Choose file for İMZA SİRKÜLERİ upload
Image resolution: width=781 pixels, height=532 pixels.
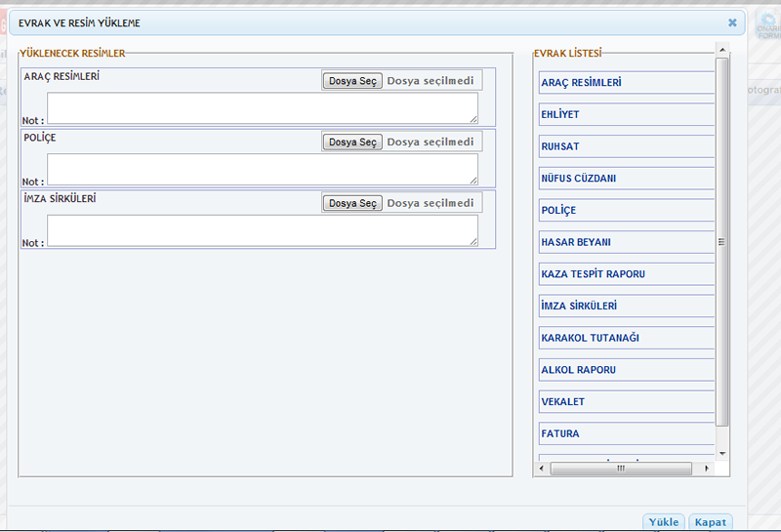(352, 203)
